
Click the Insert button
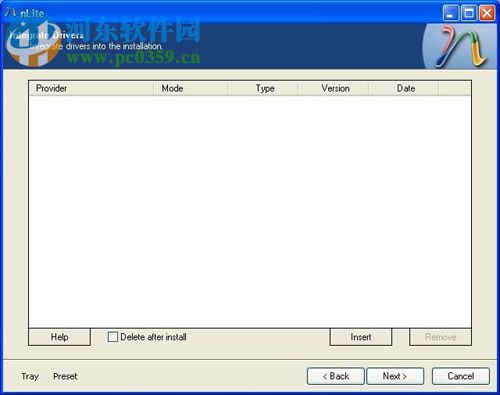[x=361, y=337]
